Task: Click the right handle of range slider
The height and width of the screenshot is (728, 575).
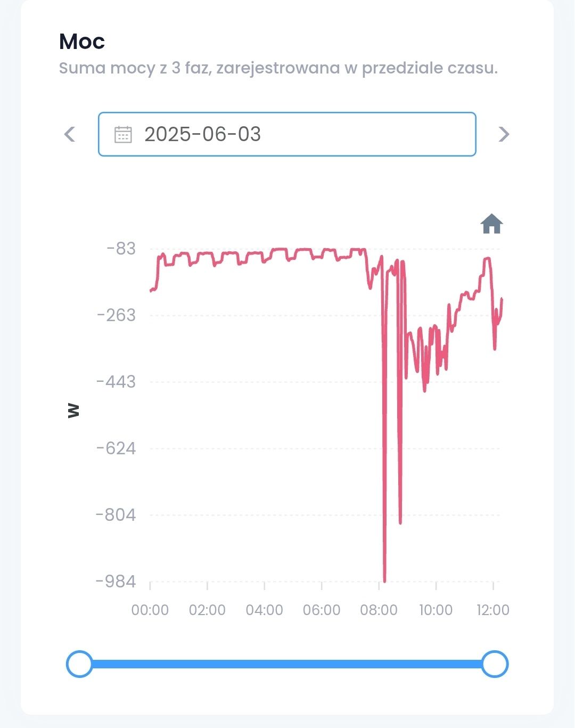Action: tap(495, 664)
